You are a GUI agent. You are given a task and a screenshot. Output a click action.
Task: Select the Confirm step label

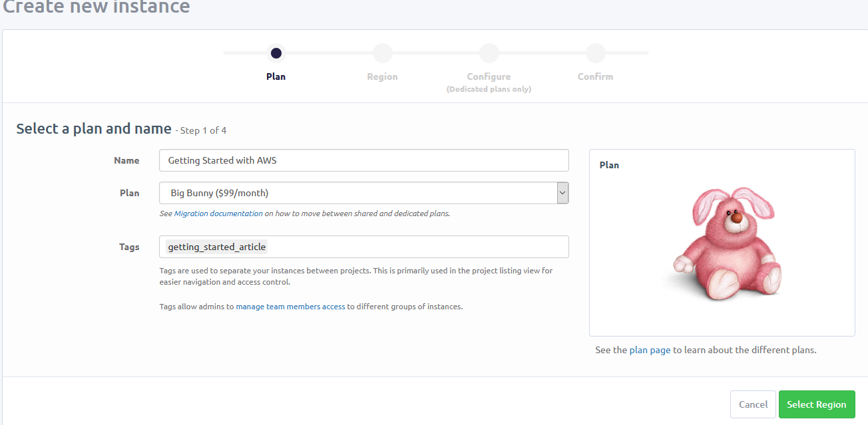595,76
